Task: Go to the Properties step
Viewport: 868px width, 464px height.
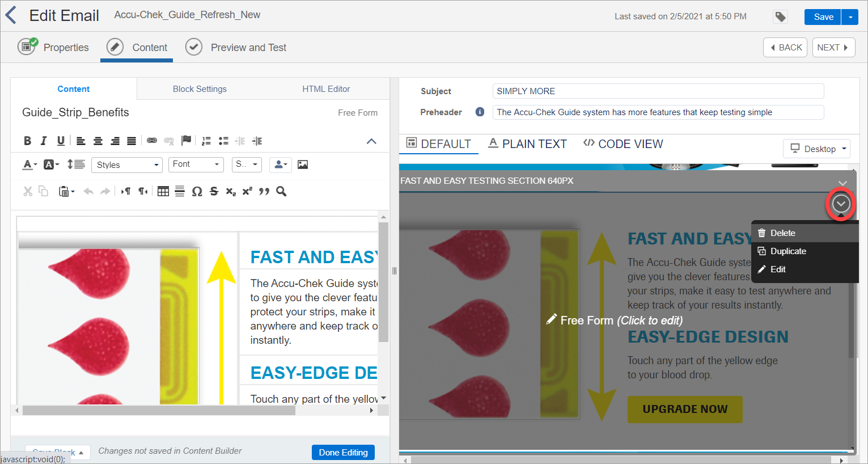Action: click(53, 47)
